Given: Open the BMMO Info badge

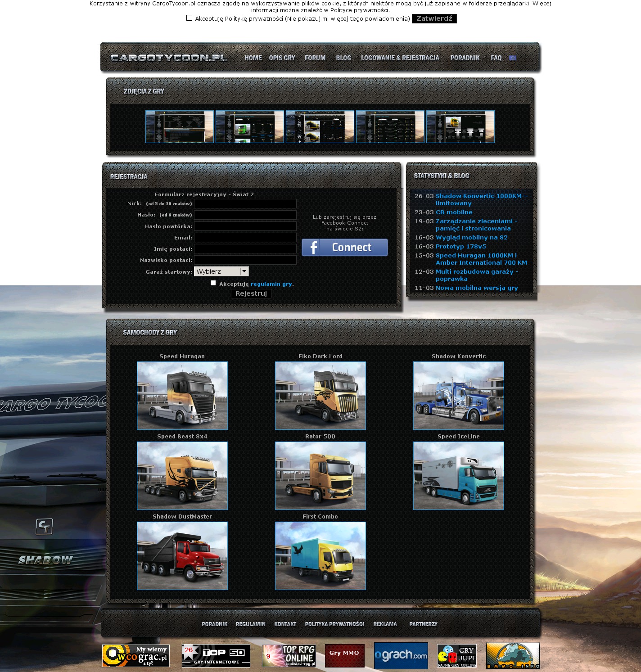Looking at the screenshot, I should 513,656.
